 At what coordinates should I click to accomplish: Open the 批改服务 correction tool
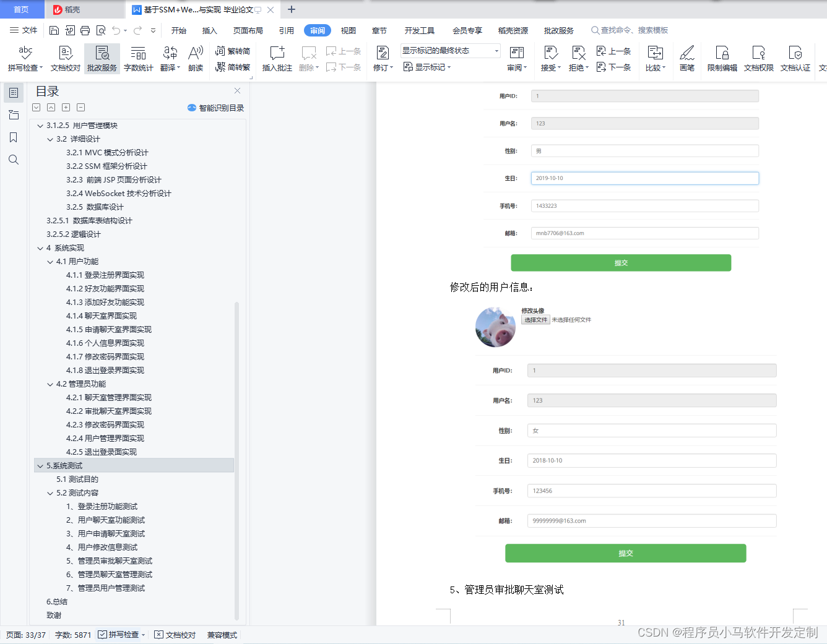coord(101,59)
